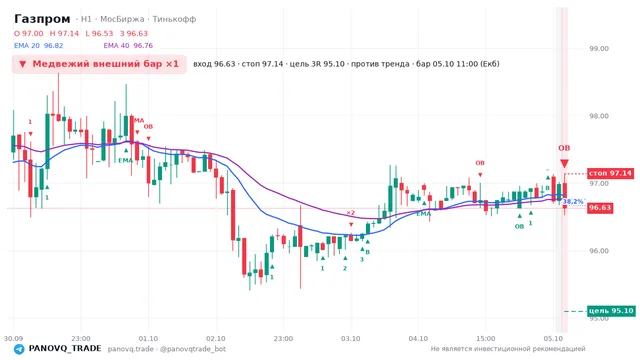The width and height of the screenshot is (640, 360).
Task: Click the 96.00 price axis label
Action: point(599,251)
